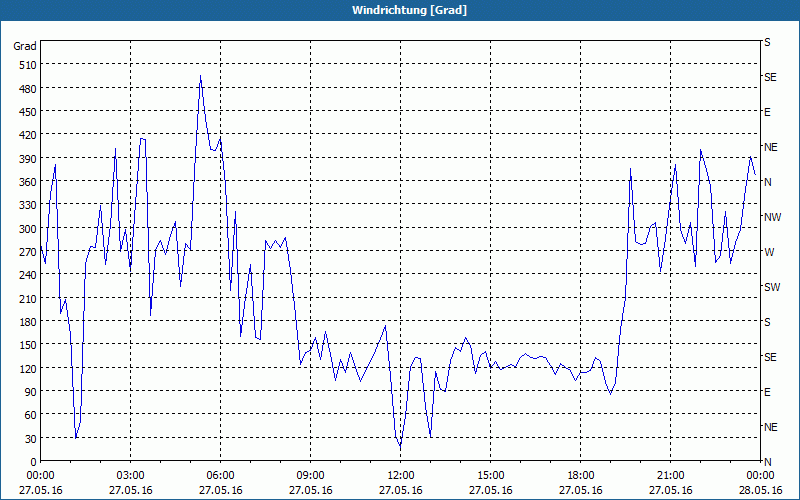Select the W compass label

pyautogui.click(x=769, y=252)
